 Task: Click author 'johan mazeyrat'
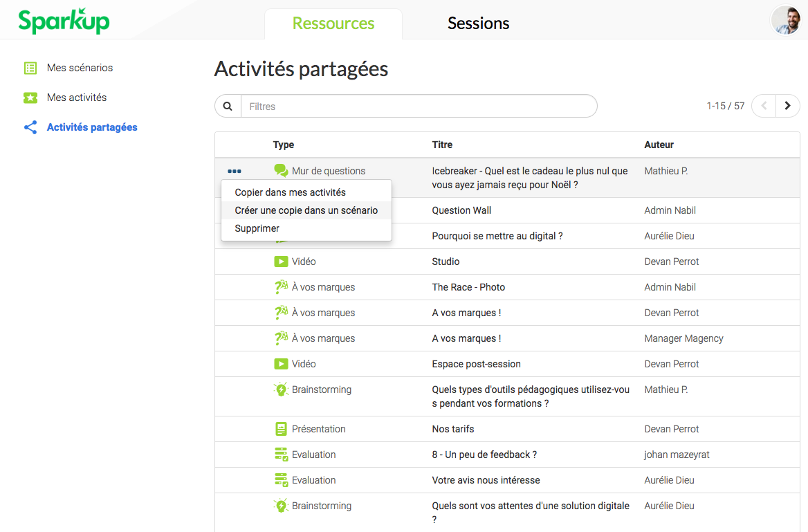[677, 455]
